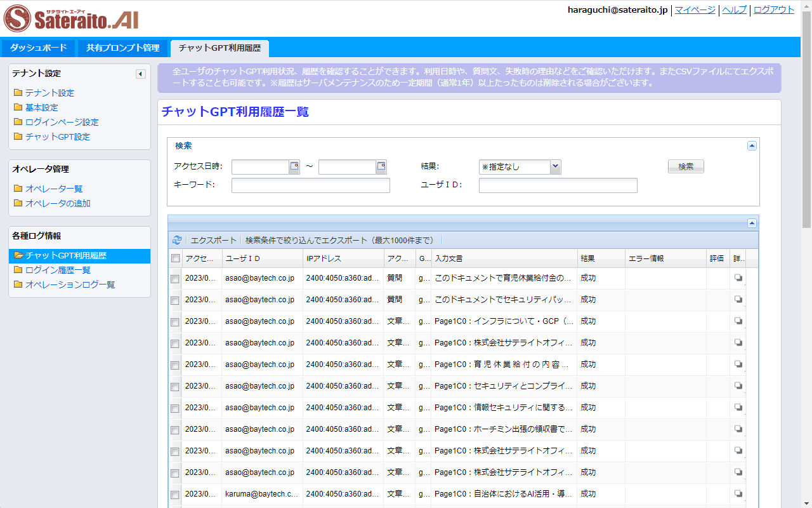The height and width of the screenshot is (508, 812).
Task: Collapse the left テナント設定 sidebar
Action: click(x=141, y=73)
